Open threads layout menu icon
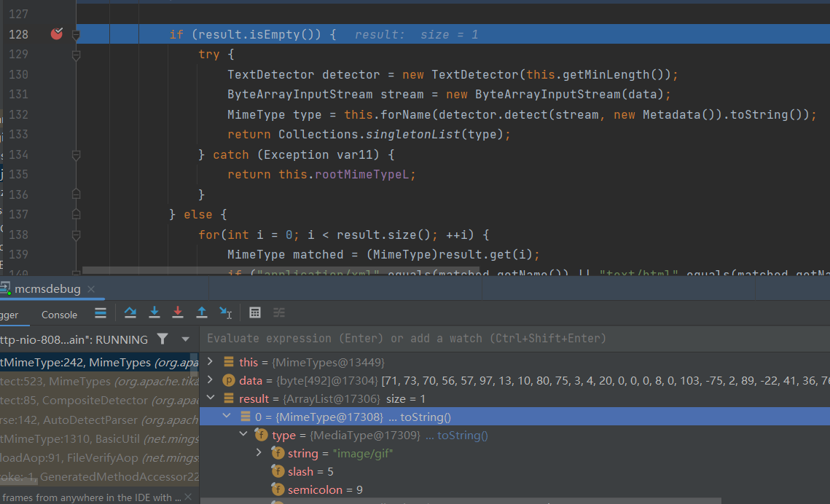 (101, 313)
